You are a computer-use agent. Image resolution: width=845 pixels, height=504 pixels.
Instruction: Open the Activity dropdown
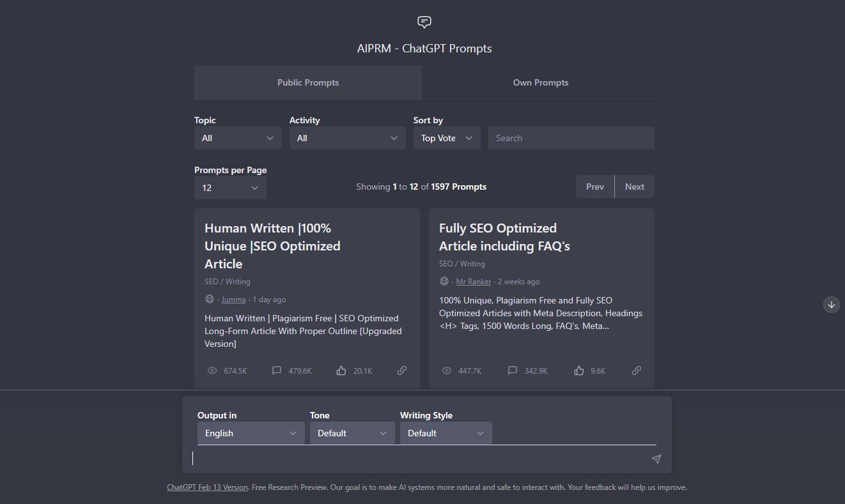348,138
